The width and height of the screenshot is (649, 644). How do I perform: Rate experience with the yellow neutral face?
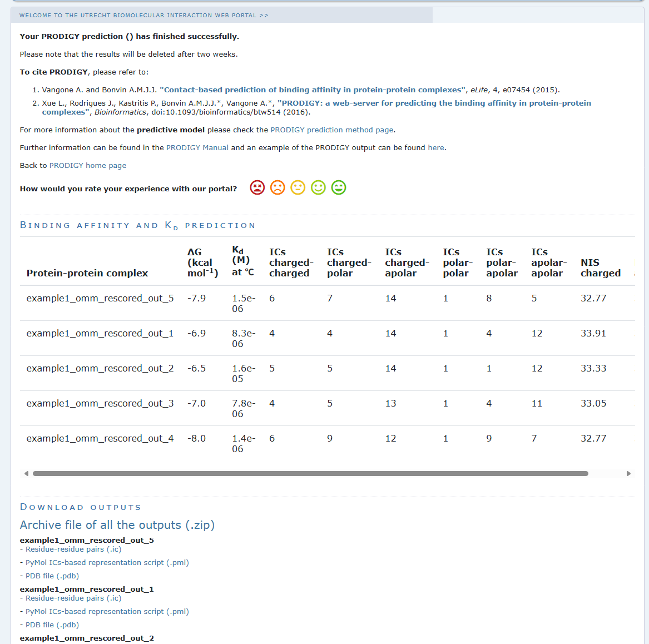coord(298,187)
